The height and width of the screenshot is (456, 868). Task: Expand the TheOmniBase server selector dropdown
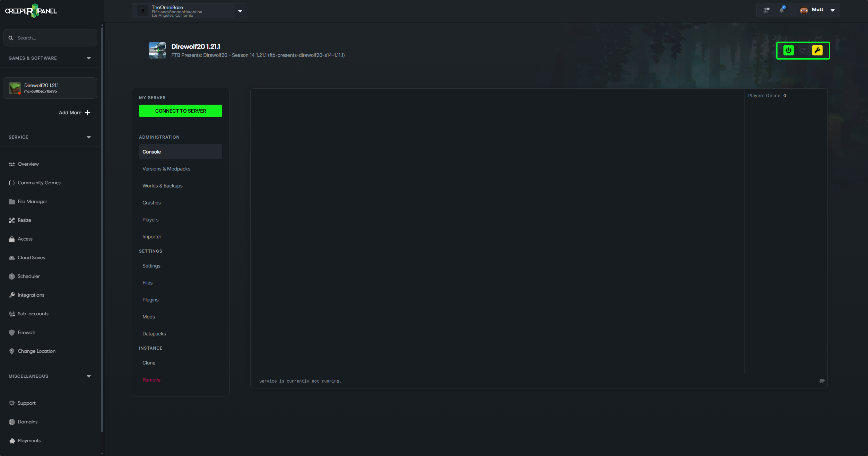[240, 11]
